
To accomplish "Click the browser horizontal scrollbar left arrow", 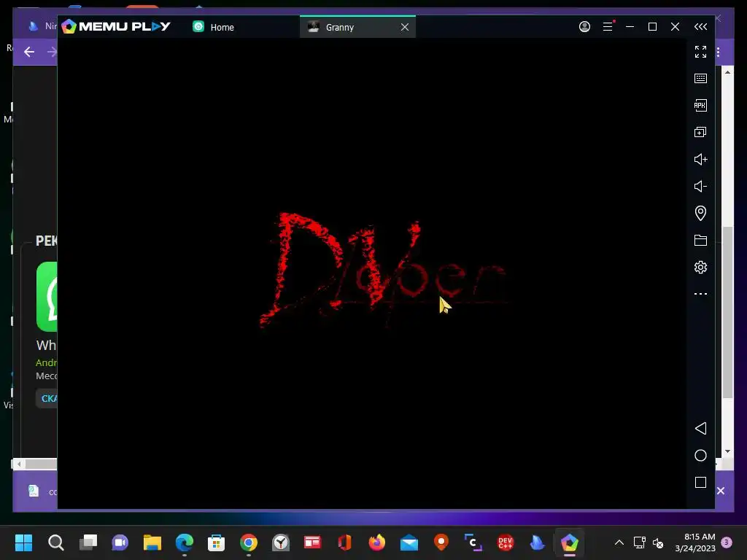I will click(x=18, y=463).
